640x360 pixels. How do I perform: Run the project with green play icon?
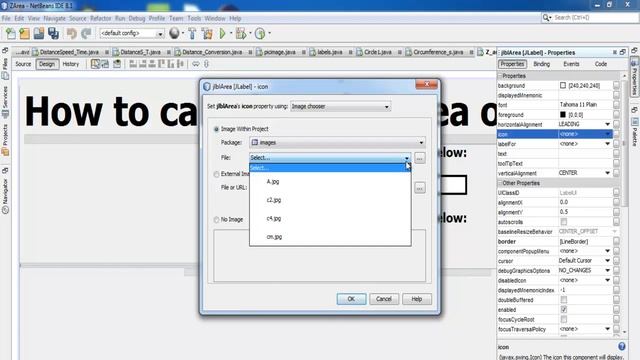223,33
